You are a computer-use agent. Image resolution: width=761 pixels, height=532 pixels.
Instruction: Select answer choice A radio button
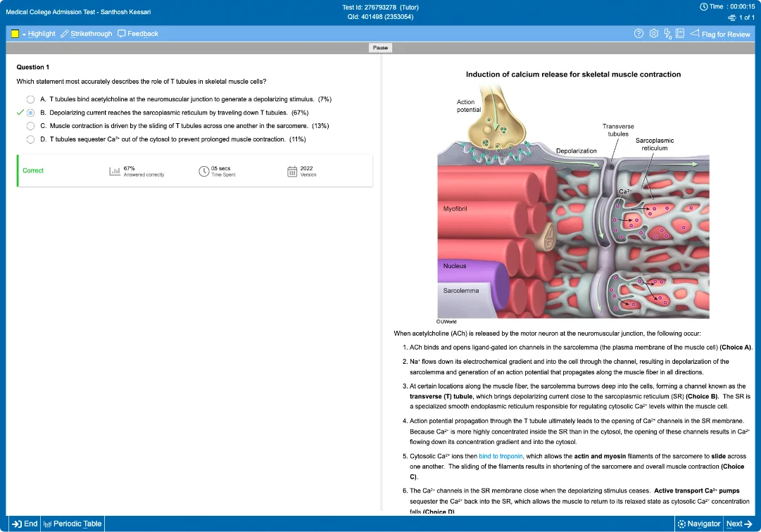pos(30,100)
